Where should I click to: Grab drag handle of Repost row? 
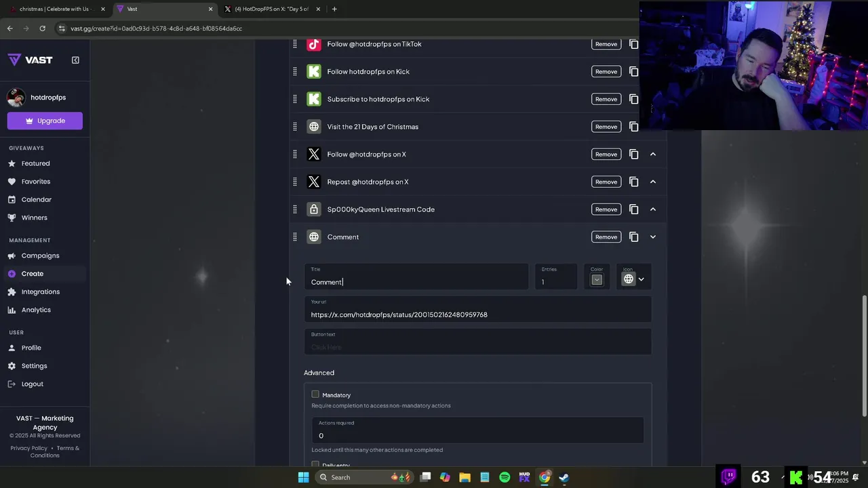(295, 182)
